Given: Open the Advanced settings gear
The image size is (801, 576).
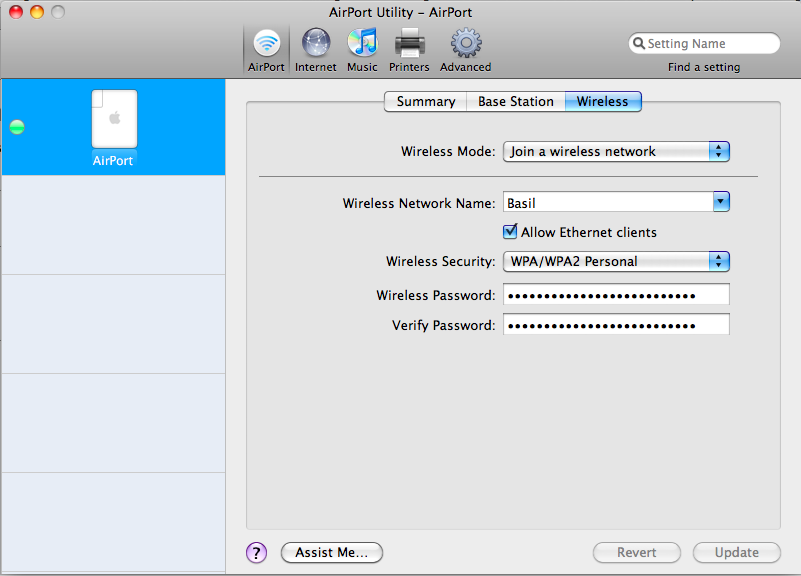Looking at the screenshot, I should pyautogui.click(x=465, y=50).
